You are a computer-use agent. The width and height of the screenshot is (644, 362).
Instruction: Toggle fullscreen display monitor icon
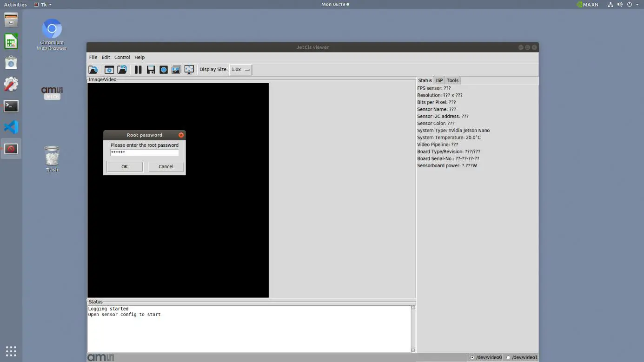189,70
